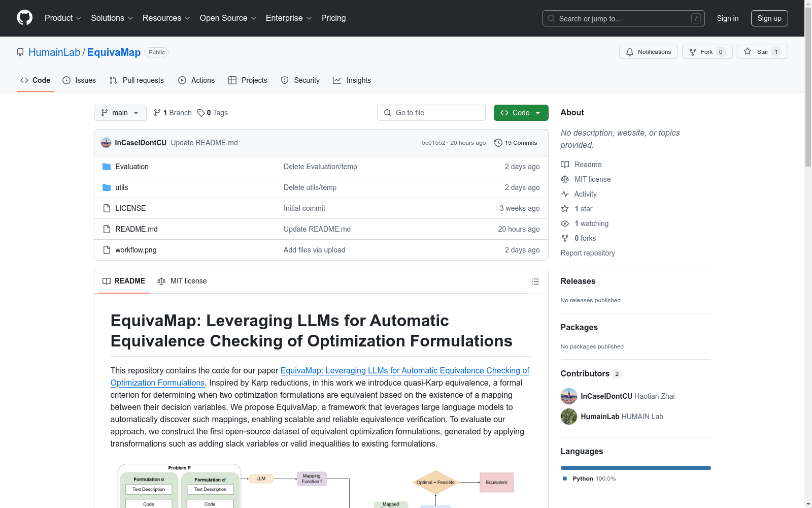The height and width of the screenshot is (508, 812).
Task: Click the Sign up button
Action: click(769, 18)
